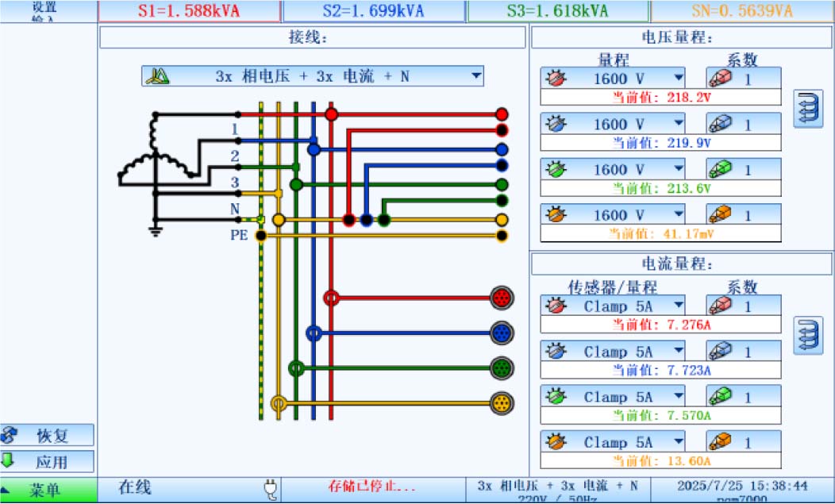
Task: Open the first 1600 V voltage range dropdown
Action: tap(679, 77)
